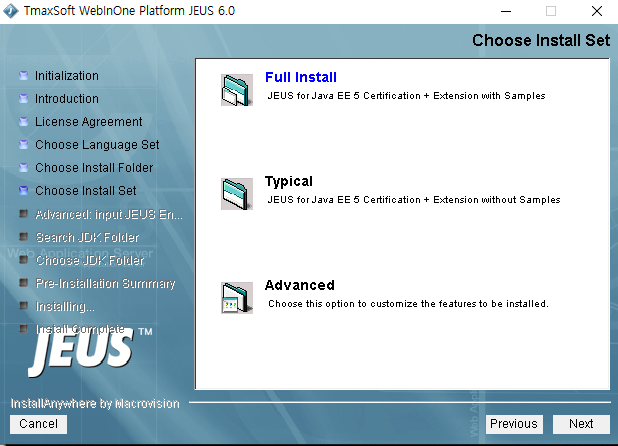Minimize the JEUS installer window
This screenshot has width=618, height=446.
(506, 11)
